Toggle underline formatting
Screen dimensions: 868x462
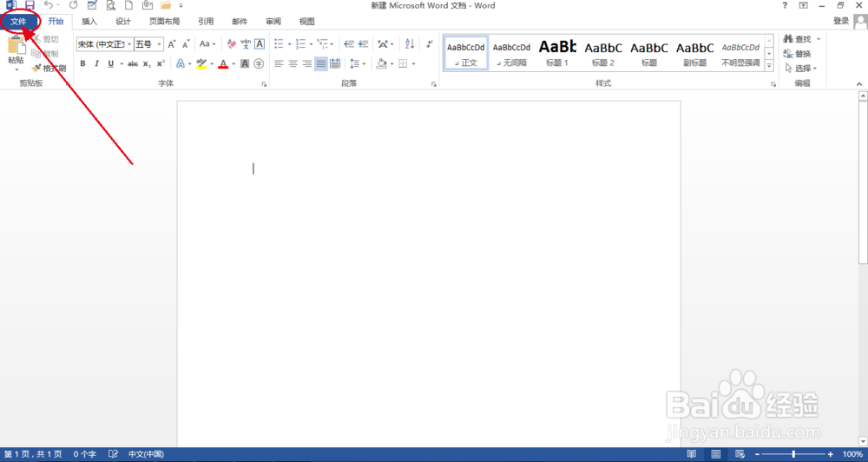click(x=111, y=63)
